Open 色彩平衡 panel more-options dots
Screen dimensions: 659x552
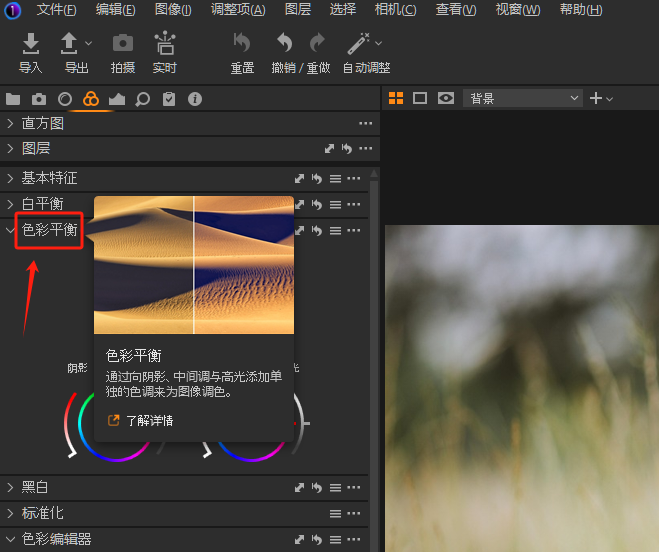click(x=354, y=230)
